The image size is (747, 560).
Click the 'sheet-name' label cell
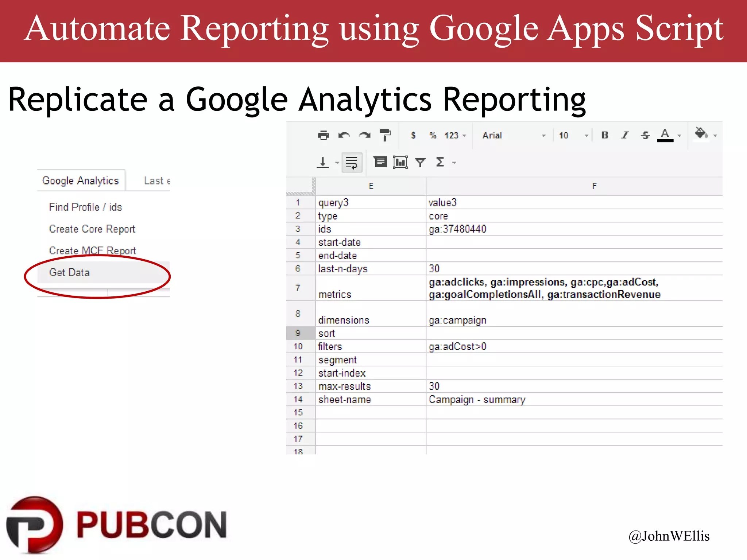(x=371, y=399)
